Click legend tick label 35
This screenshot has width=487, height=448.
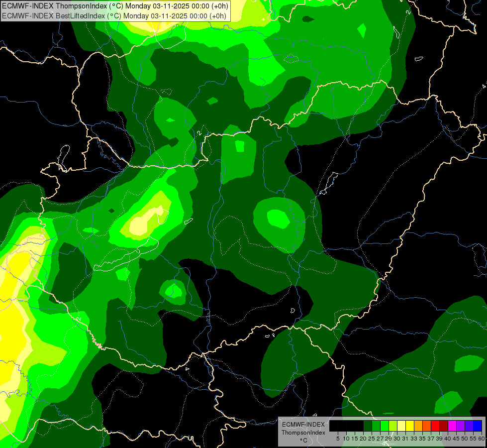(422, 439)
